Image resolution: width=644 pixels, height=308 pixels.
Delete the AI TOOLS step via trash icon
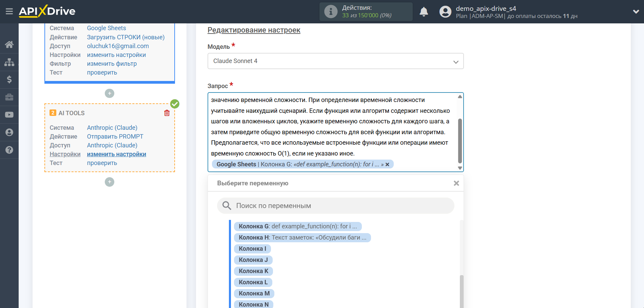pyautogui.click(x=167, y=113)
